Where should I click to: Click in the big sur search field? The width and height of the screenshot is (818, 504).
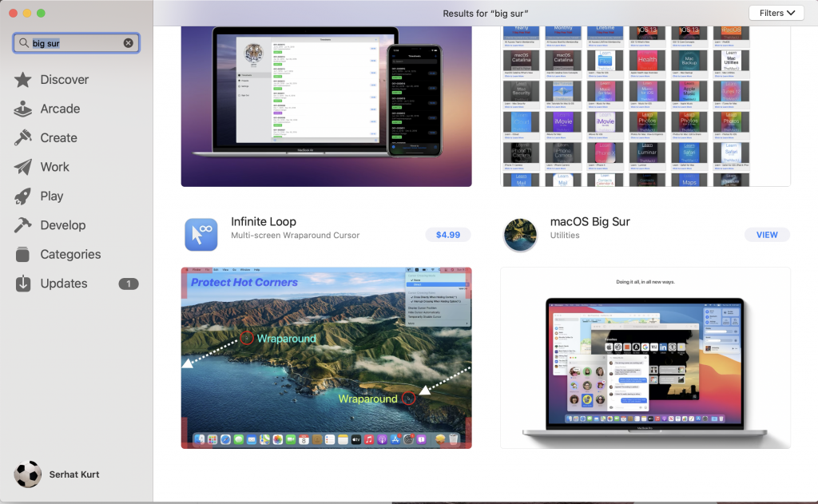(76, 43)
